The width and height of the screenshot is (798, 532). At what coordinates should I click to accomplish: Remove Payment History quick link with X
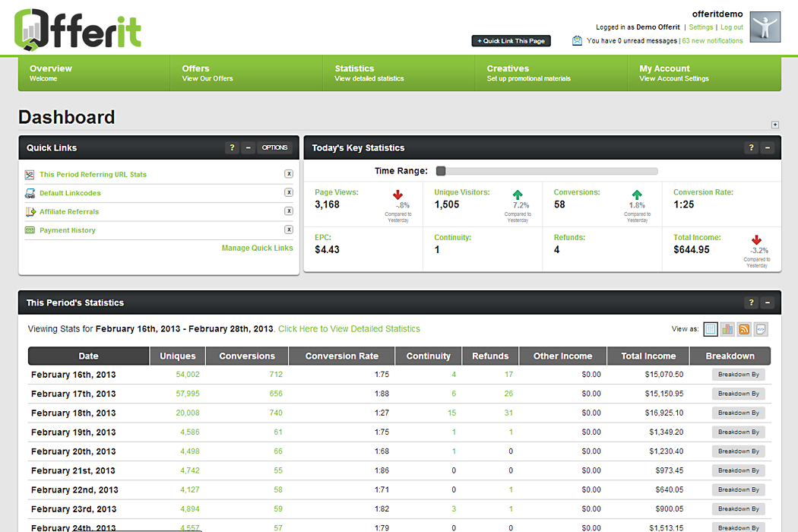[x=289, y=230]
